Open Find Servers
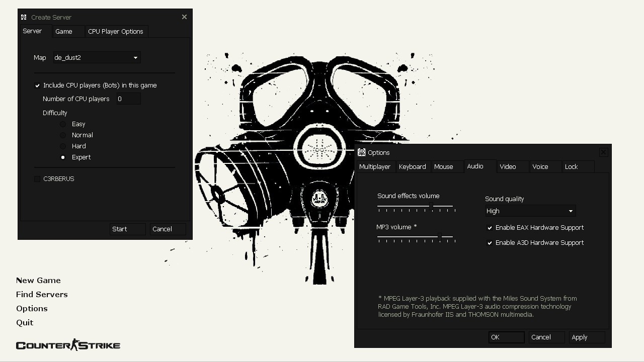The image size is (644, 362). point(42,294)
